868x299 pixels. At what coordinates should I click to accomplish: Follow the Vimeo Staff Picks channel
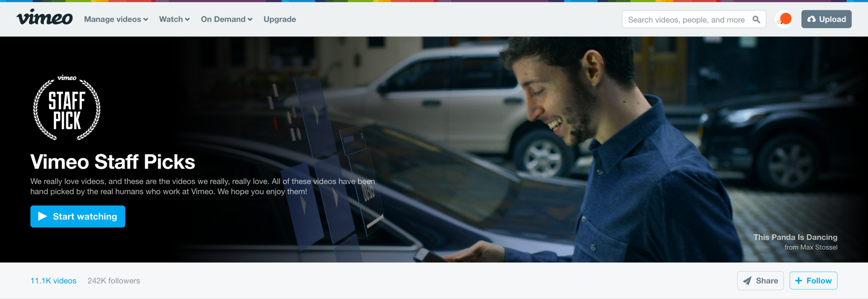[x=813, y=281]
